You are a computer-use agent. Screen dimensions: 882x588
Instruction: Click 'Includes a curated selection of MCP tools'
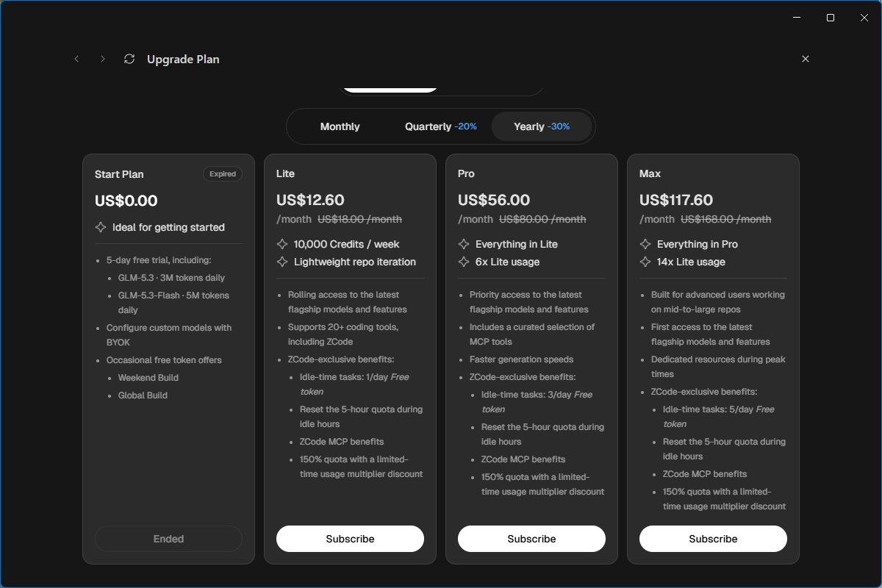click(x=532, y=334)
